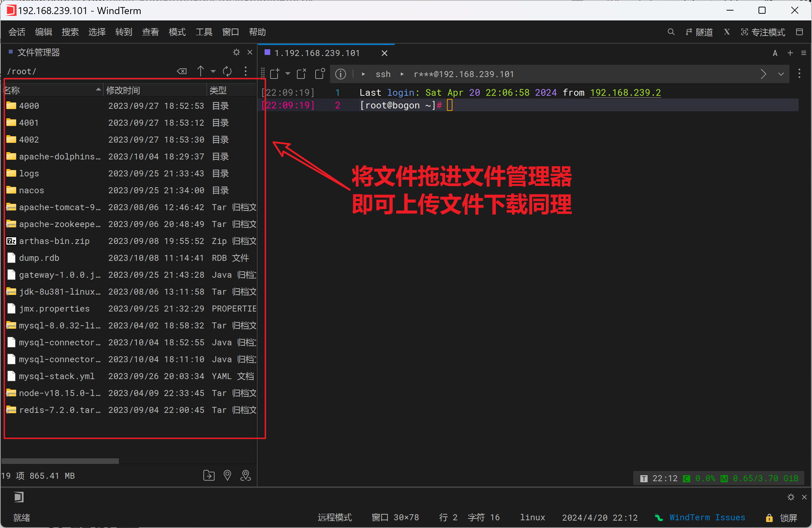Open the WindTerm Issues link
This screenshot has height=528, width=812.
[x=707, y=517]
